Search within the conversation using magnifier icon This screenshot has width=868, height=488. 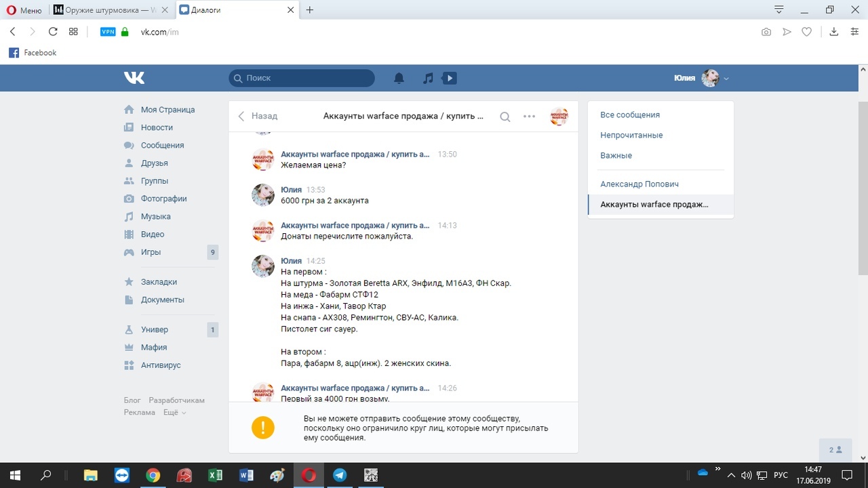[x=505, y=117]
